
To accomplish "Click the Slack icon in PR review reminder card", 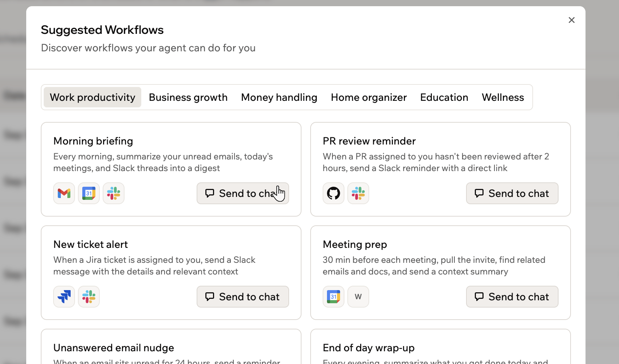I will pos(358,193).
